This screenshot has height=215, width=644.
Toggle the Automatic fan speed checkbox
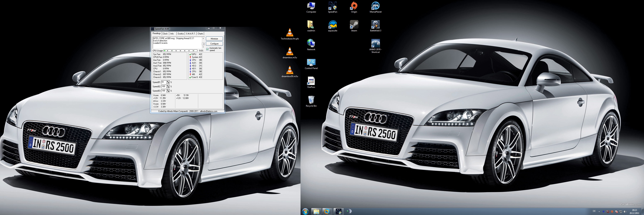click(208, 49)
